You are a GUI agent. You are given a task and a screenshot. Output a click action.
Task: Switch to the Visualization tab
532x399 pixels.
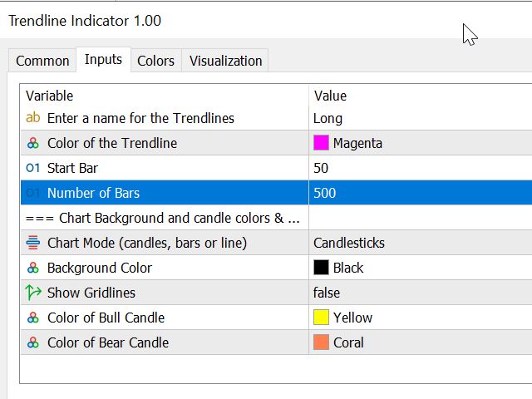[225, 61]
